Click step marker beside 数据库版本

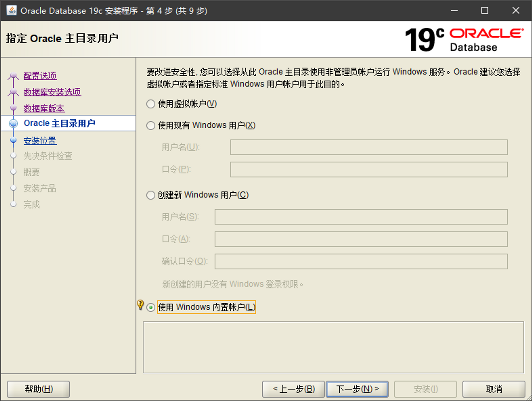coord(14,108)
